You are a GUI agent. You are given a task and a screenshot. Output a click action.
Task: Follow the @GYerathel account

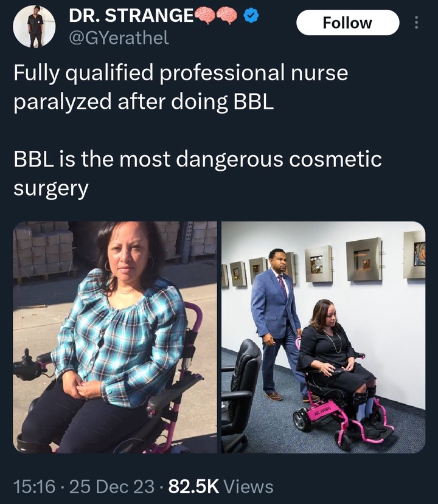[347, 22]
